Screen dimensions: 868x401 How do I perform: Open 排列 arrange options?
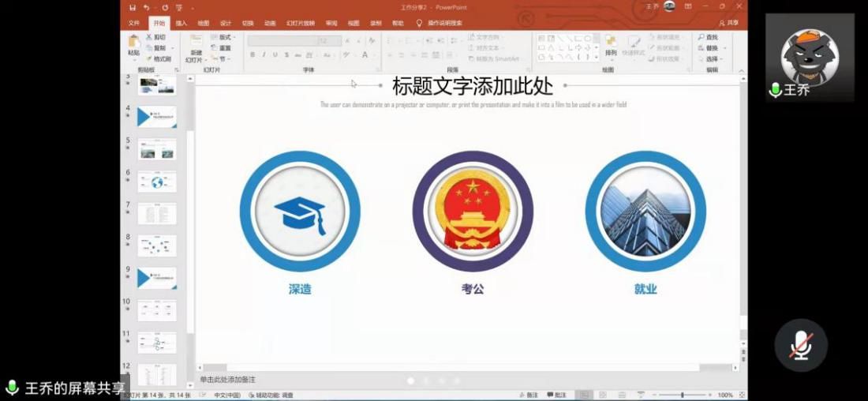coord(611,46)
